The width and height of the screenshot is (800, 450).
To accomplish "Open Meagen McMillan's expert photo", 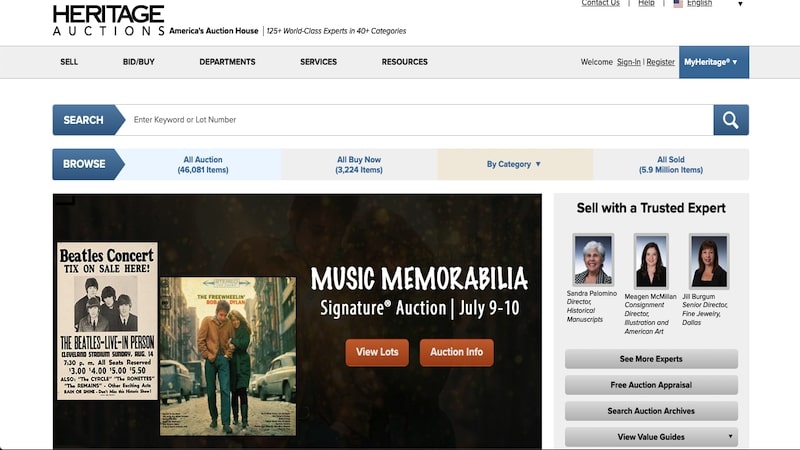I will 651,261.
